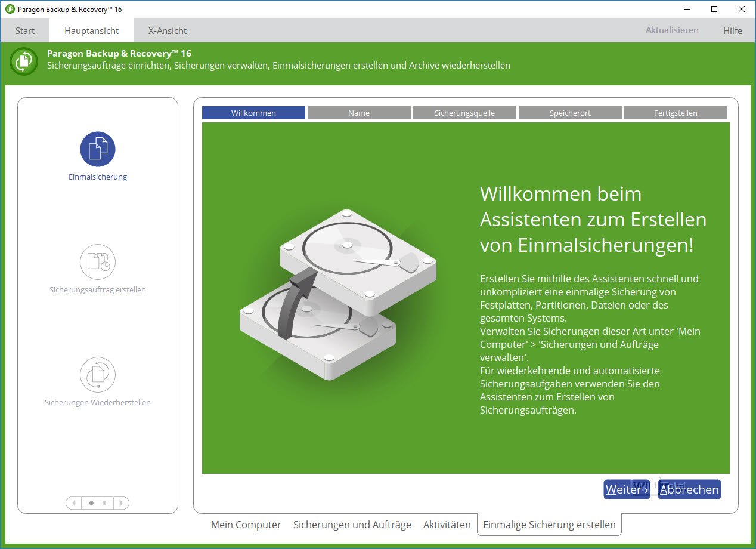This screenshot has height=549, width=756.
Task: Select the Name wizard step
Action: 359,113
